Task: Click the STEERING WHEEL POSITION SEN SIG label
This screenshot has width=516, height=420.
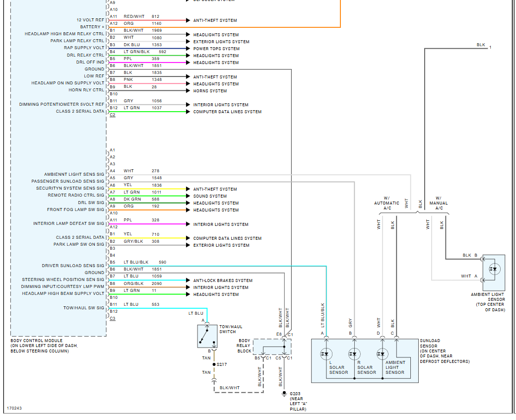Action: (63, 280)
